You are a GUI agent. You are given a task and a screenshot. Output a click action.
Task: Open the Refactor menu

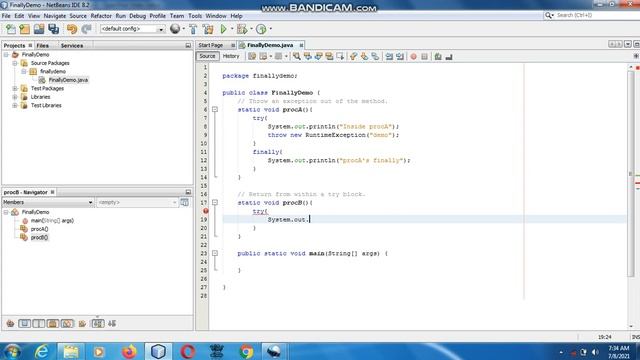coord(101,16)
